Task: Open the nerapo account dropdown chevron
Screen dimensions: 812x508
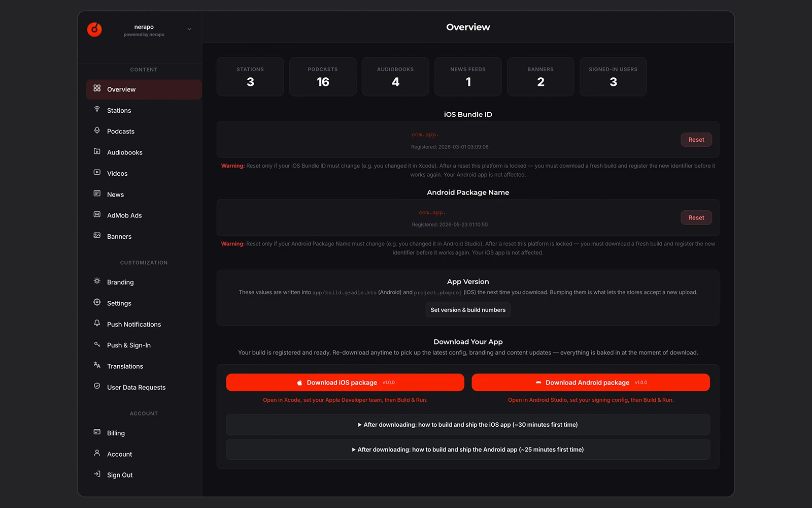Action: coord(189,29)
